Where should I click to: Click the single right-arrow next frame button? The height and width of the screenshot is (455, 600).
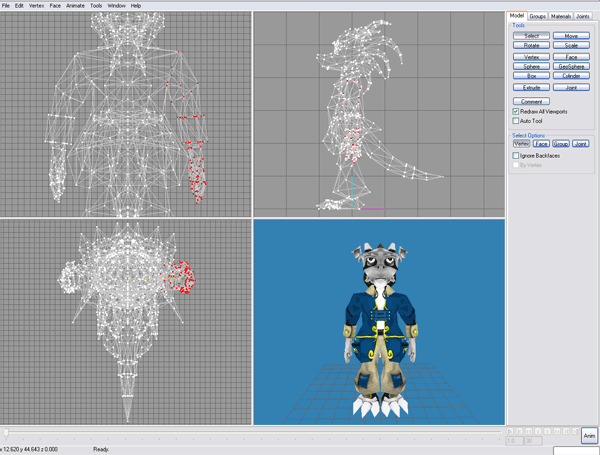click(x=547, y=431)
